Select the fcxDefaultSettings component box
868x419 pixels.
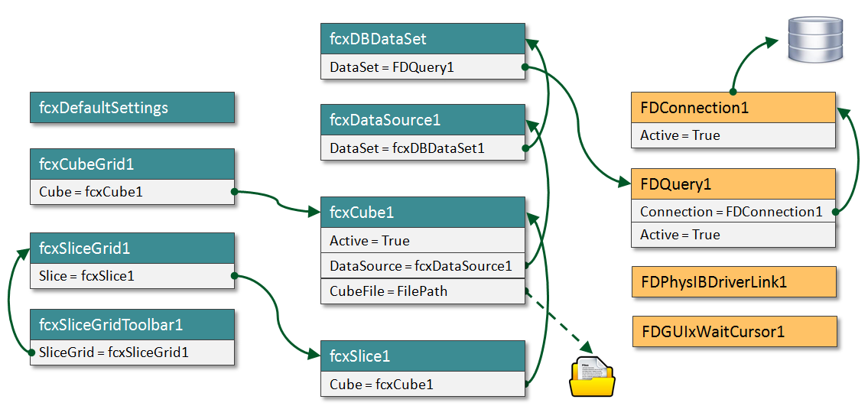[x=132, y=107]
